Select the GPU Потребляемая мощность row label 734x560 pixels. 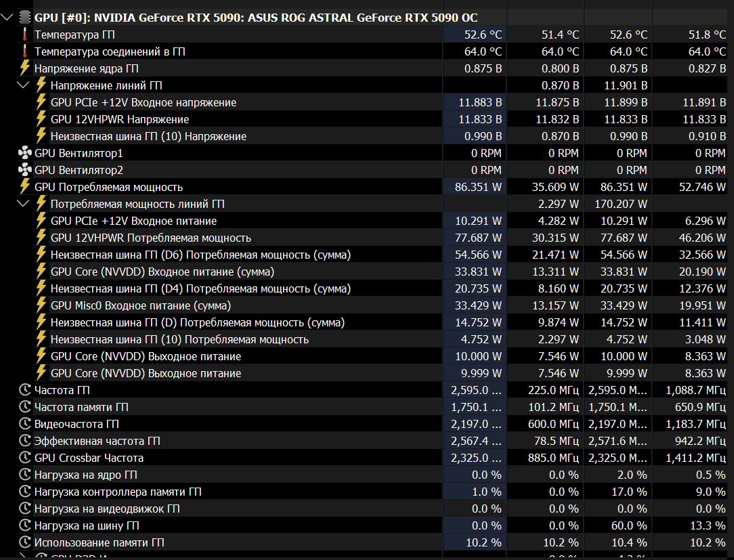point(108,187)
